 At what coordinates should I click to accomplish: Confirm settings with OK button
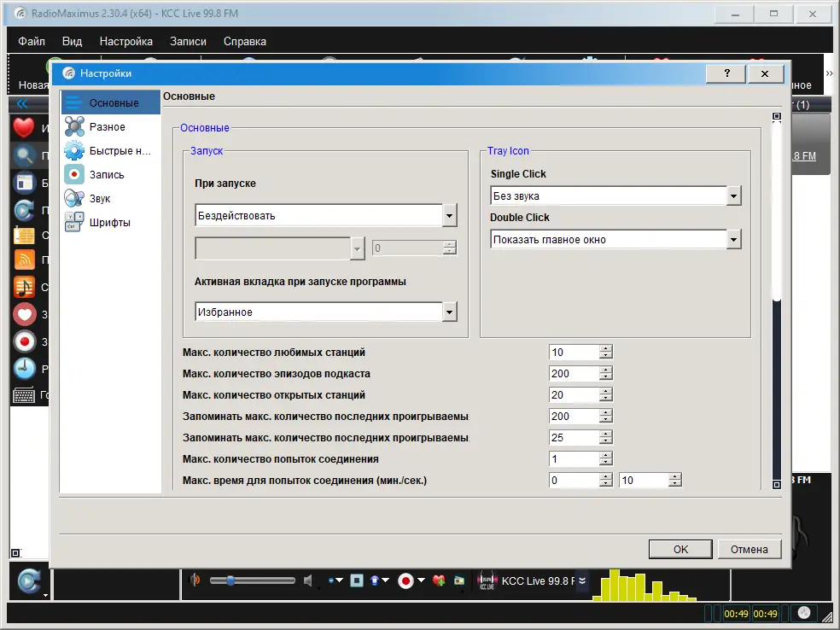680,549
